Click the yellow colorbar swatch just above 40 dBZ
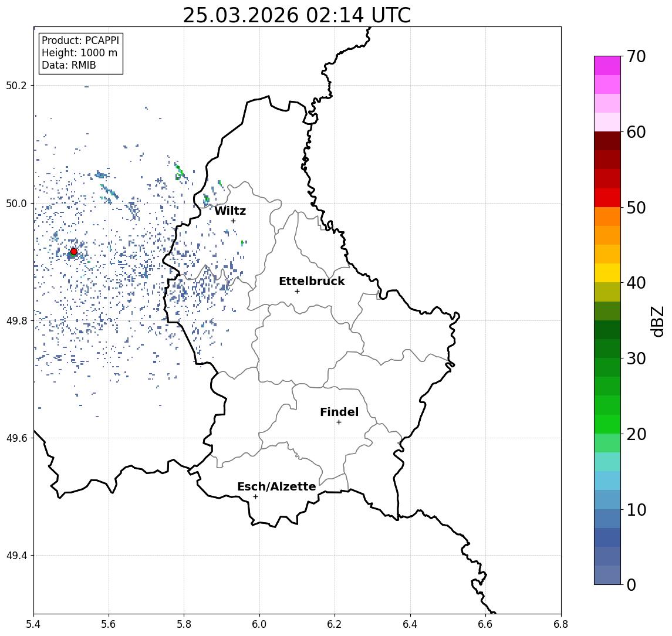Viewport: 672px width, 636px height. pos(607,273)
